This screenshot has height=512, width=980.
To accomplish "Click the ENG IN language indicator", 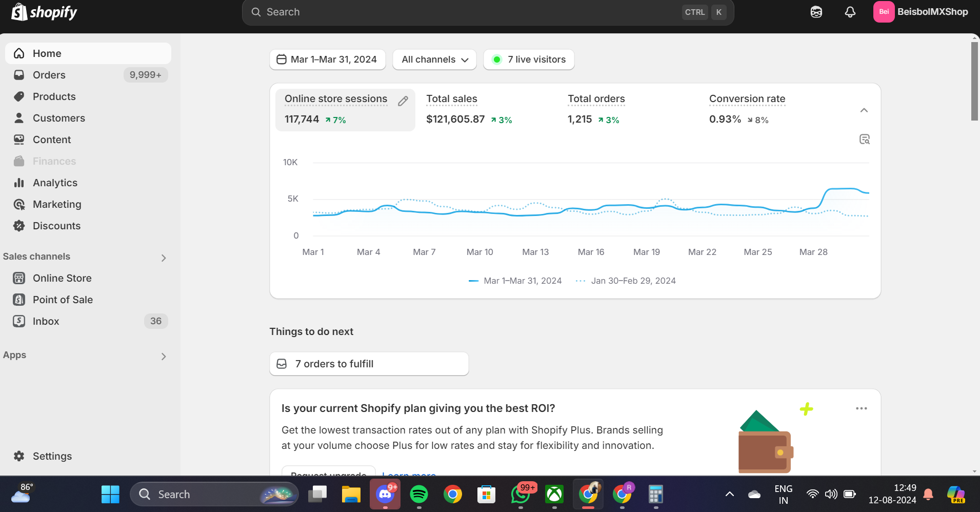I will [784, 494].
